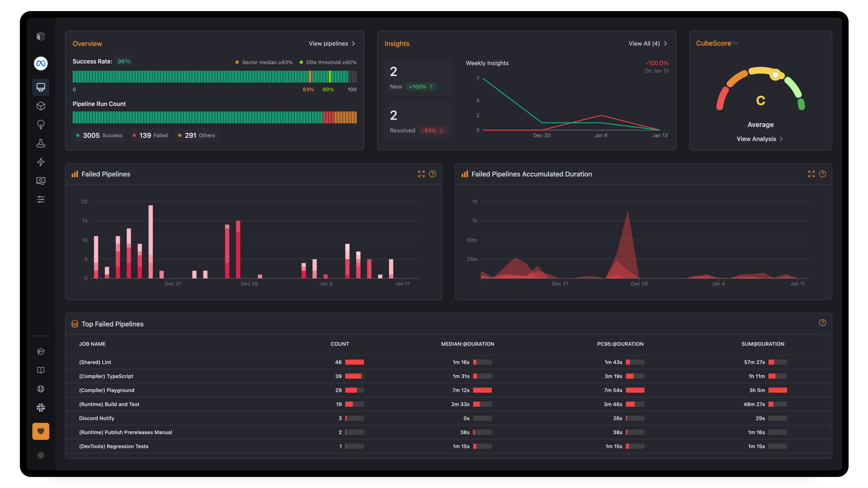868x488 pixels.
Task: Toggle CubeScore info tooltip icon
Action: coord(734,43)
